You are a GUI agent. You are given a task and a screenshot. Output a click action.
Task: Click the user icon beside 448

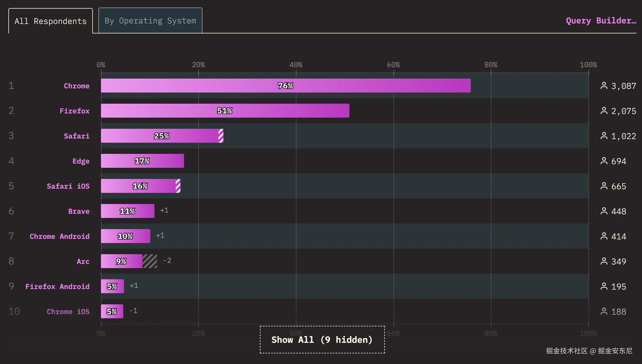604,211
